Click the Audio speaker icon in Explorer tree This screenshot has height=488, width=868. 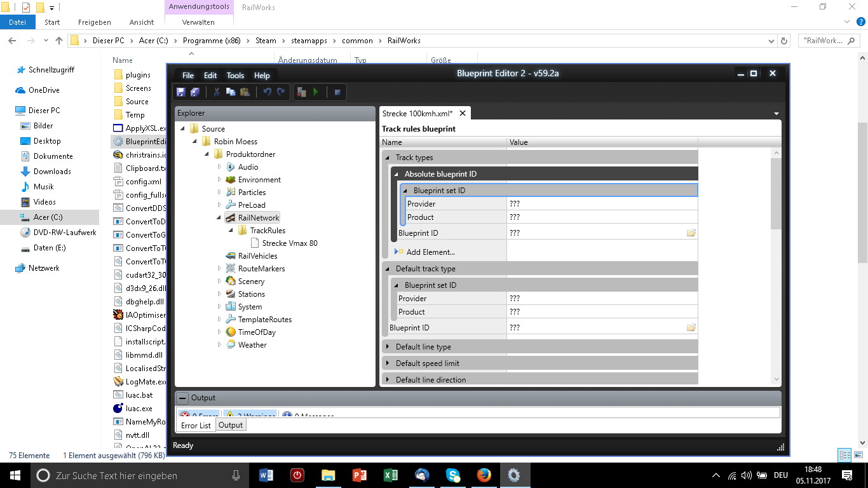[231, 167]
